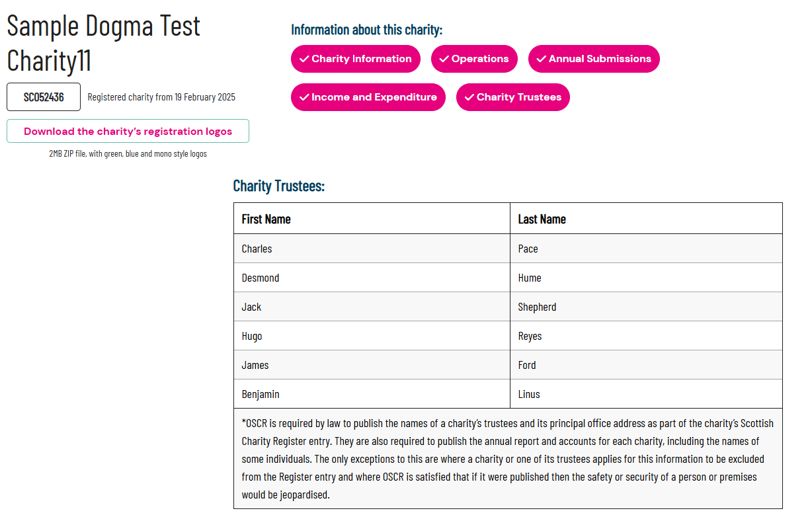This screenshot has height=517, width=812.
Task: Click checkmark icon on Income and Expenditure pill
Action: pyautogui.click(x=304, y=97)
